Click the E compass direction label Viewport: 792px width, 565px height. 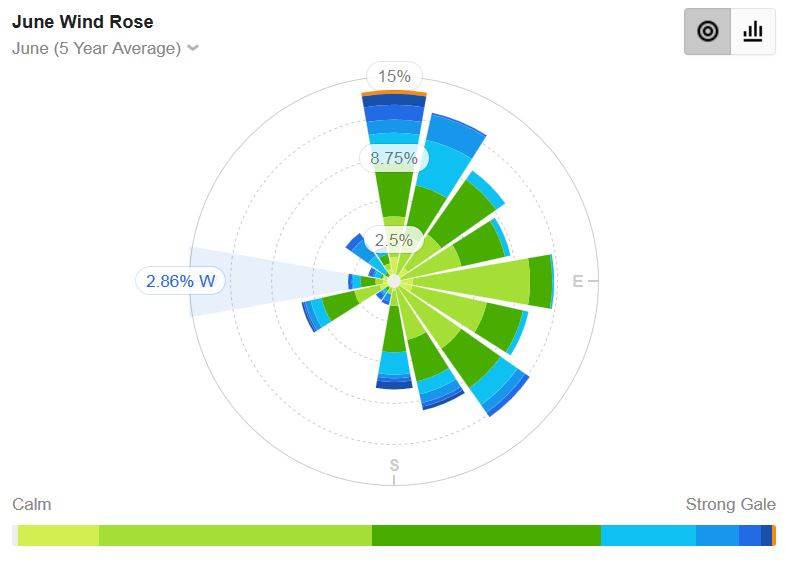pyautogui.click(x=577, y=281)
